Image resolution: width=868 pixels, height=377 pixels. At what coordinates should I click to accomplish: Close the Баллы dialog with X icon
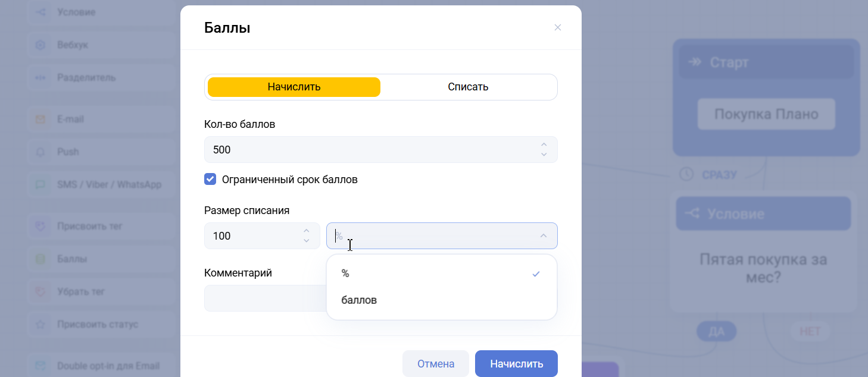tap(558, 27)
